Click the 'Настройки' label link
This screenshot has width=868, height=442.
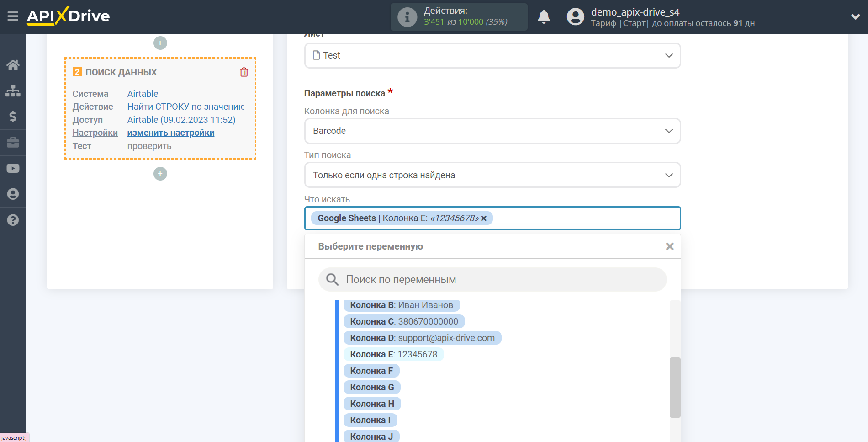click(95, 133)
